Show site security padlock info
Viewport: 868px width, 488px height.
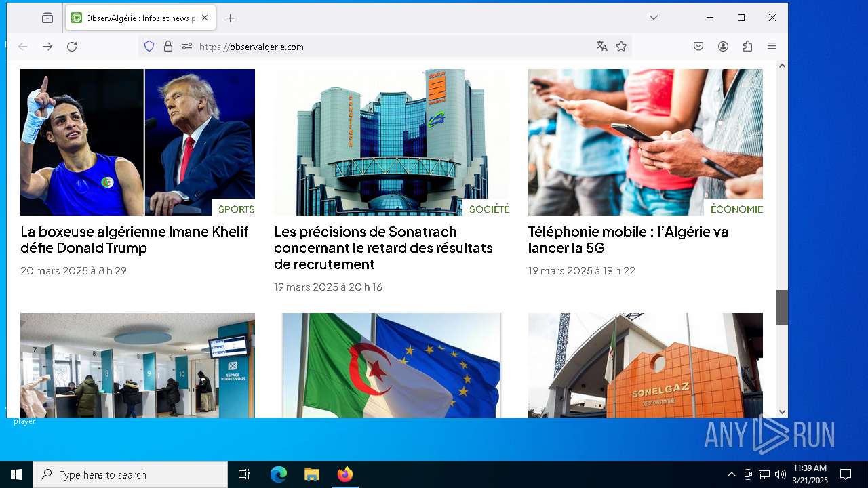tap(168, 47)
